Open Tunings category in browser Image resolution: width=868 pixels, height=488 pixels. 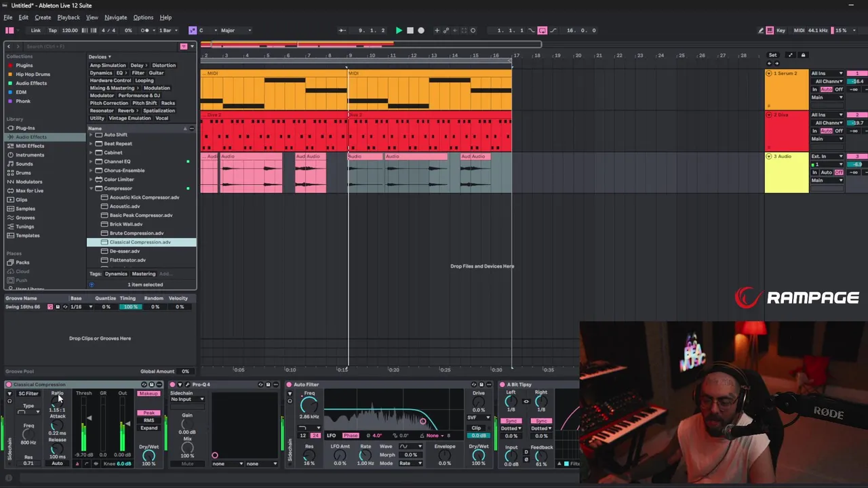24,226
